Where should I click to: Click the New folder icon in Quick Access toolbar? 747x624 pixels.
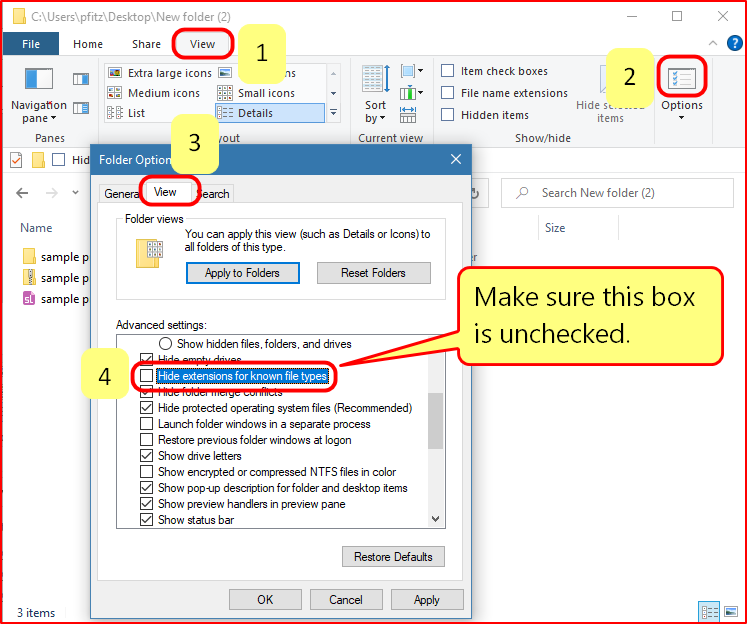click(38, 160)
